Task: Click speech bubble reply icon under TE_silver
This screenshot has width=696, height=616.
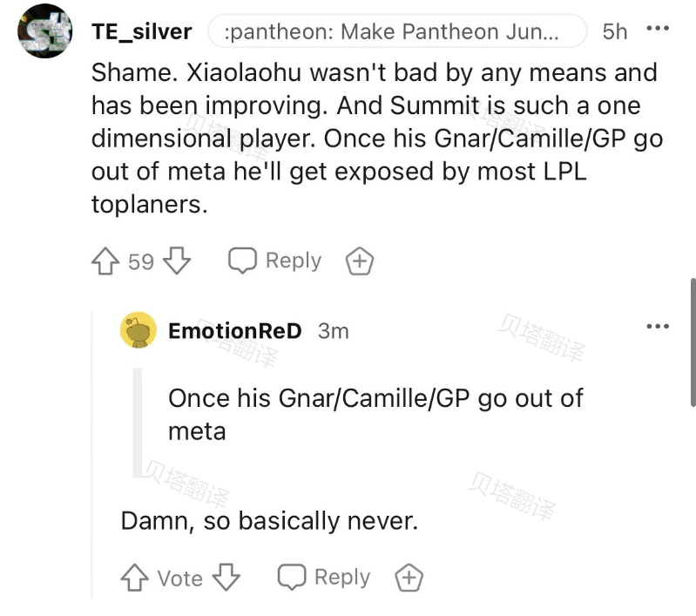Action: (x=242, y=261)
